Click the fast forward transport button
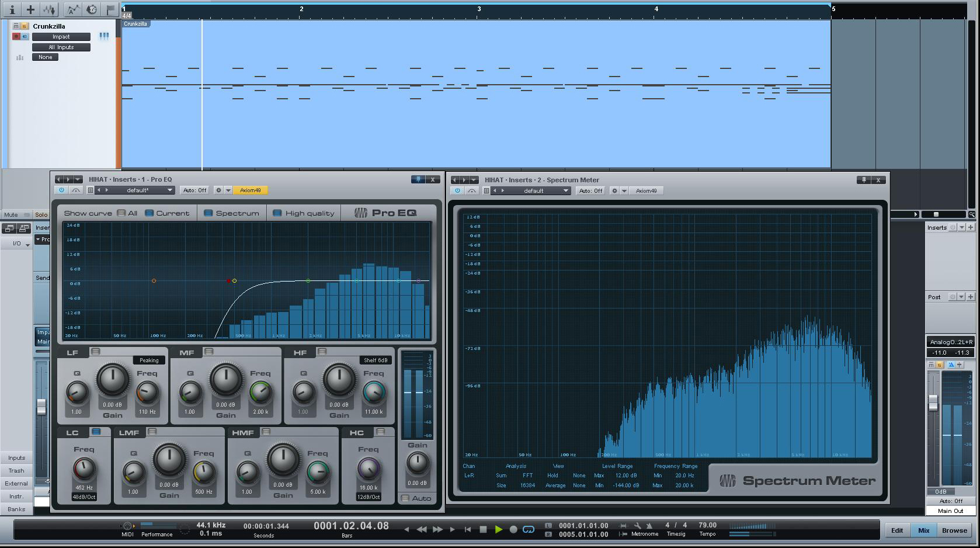Image resolution: width=980 pixels, height=548 pixels. (x=437, y=529)
